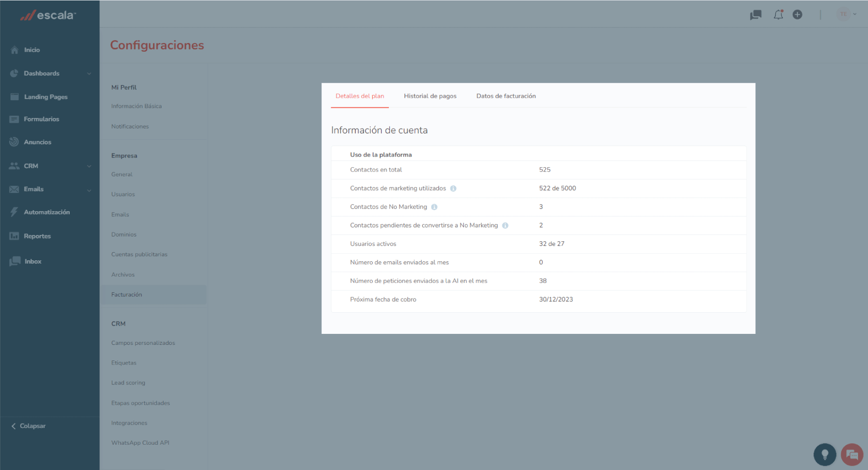Open the lightbulb help button

[x=825, y=455]
